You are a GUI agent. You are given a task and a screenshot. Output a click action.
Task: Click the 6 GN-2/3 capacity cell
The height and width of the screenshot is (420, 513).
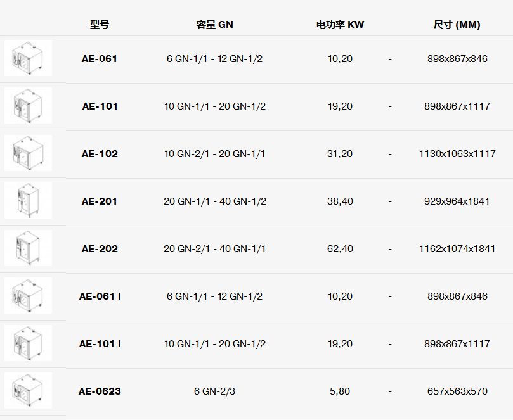[214, 391]
